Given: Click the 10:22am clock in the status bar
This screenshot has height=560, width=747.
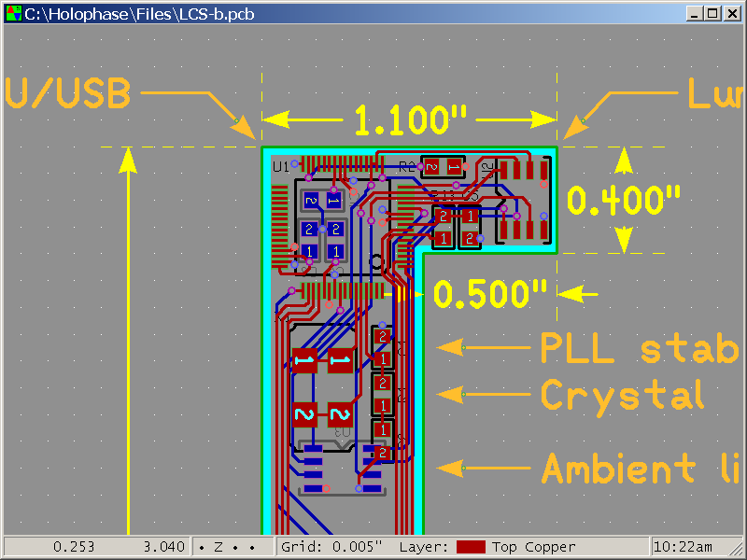Looking at the screenshot, I should pos(684,547).
